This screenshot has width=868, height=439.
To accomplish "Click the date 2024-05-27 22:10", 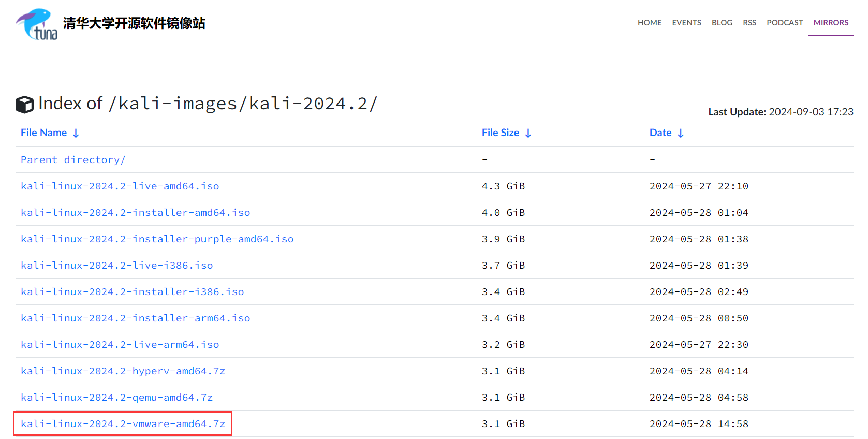I will pos(699,186).
